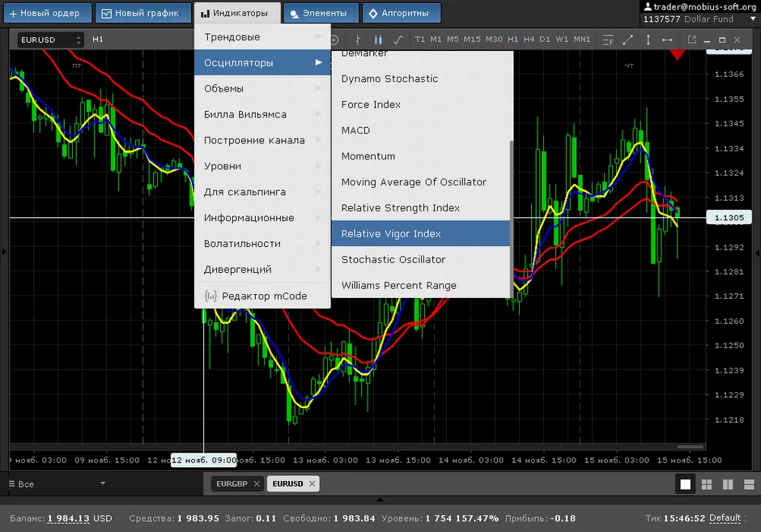The height and width of the screenshot is (532, 761).
Task: Detach chart with pop-out icon
Action: click(691, 40)
